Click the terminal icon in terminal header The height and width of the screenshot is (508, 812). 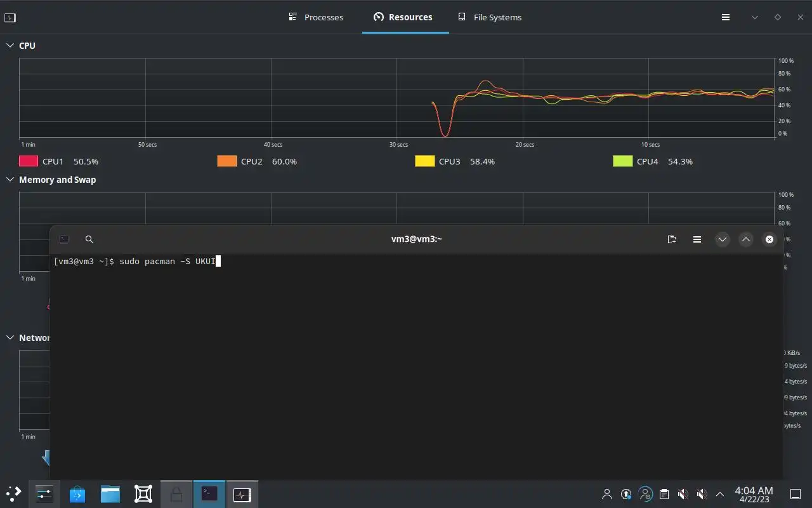(64, 239)
